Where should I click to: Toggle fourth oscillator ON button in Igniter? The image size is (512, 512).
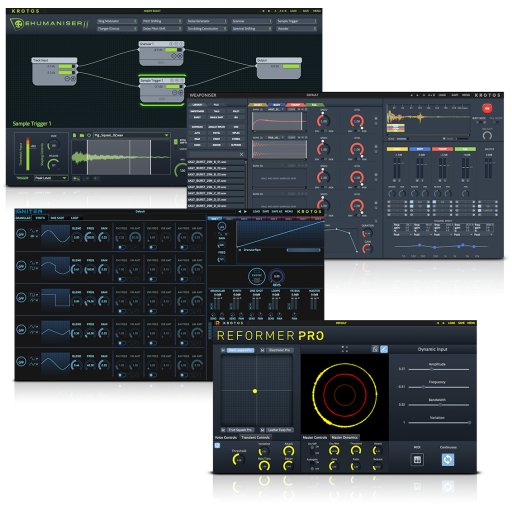click(21, 330)
